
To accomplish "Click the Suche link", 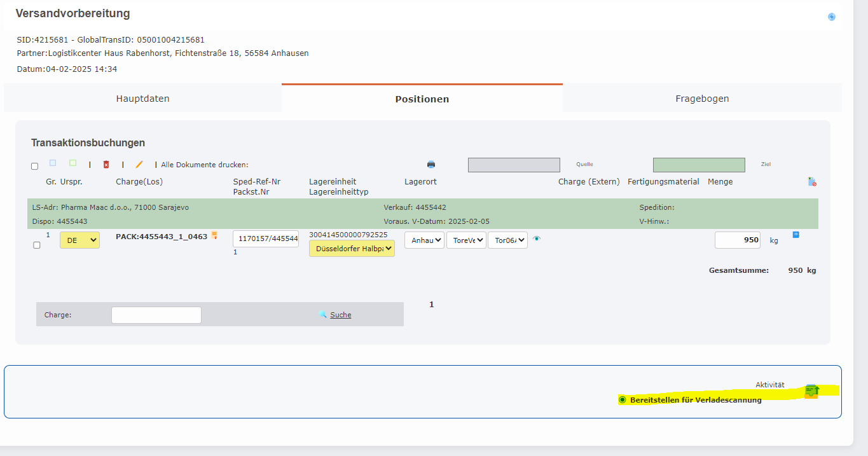I will [340, 315].
